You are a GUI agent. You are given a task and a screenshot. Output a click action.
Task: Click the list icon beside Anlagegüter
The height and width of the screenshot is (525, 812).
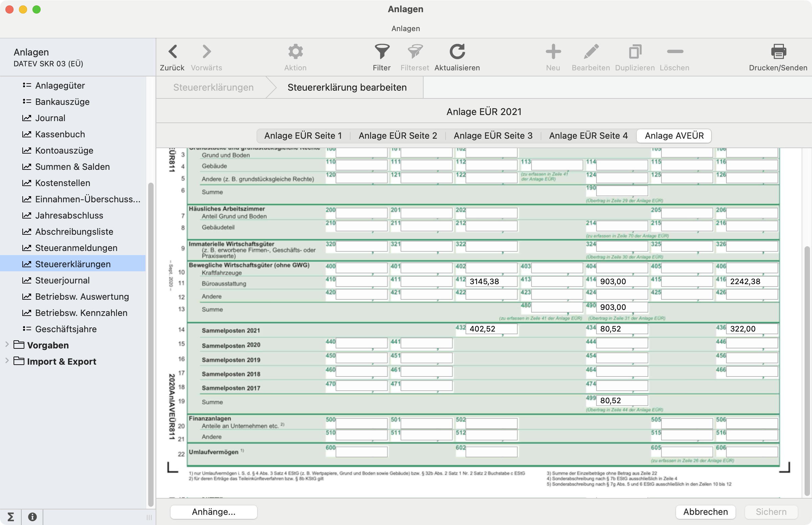27,85
